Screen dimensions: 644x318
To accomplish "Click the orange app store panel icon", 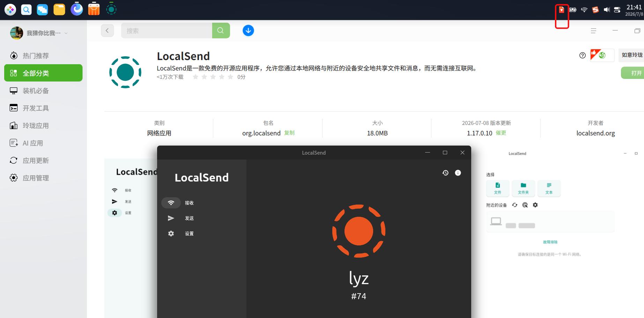I will point(94,9).
